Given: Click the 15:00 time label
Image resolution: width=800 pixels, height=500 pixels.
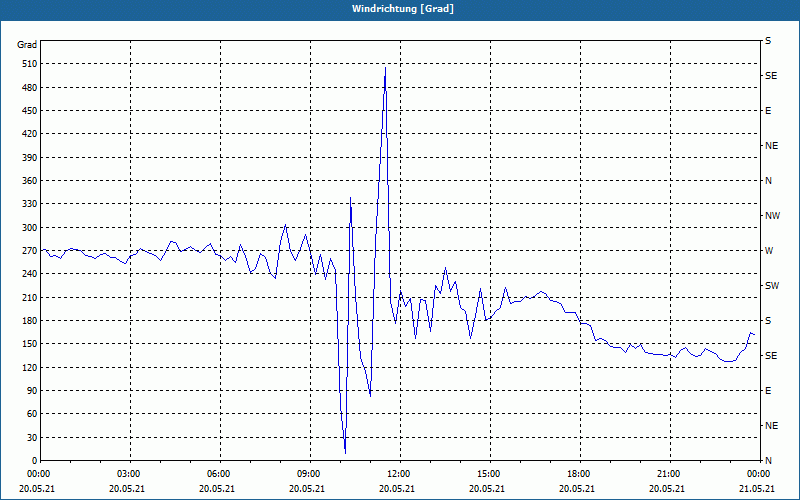Looking at the screenshot, I should pyautogui.click(x=488, y=474).
